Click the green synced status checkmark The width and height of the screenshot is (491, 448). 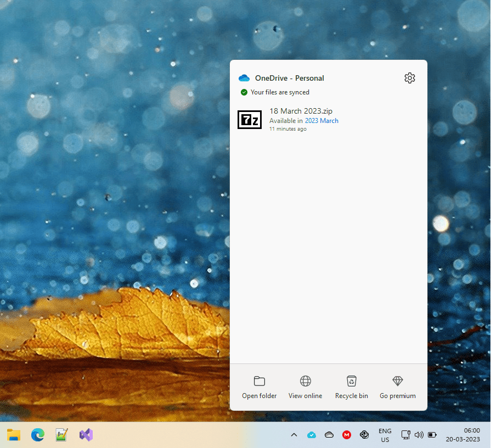244,92
